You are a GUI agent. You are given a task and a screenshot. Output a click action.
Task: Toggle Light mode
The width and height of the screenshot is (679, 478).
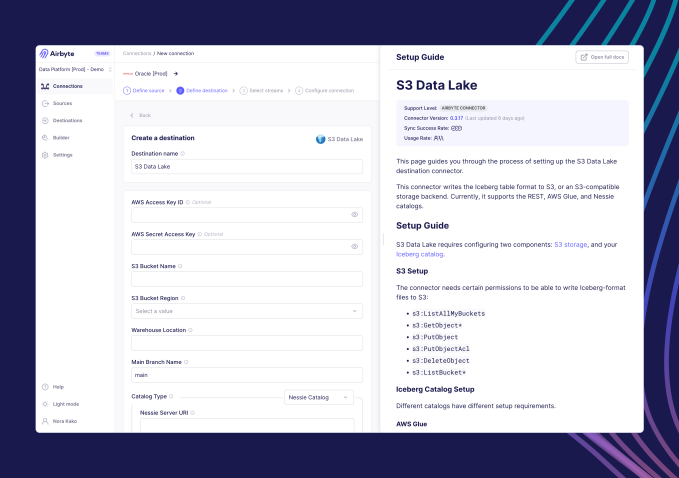pyautogui.click(x=61, y=404)
